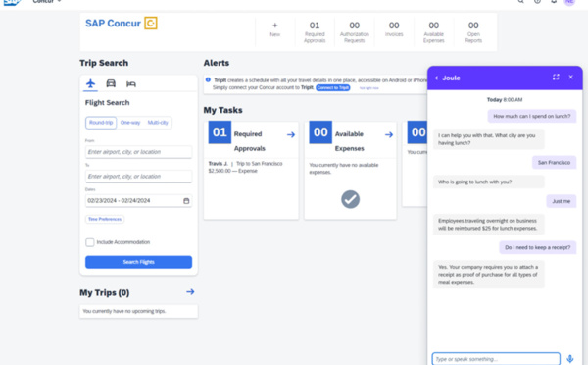Click the 'San Francisco' chat reply
Viewport: 588px width, 365px height.
pos(554,162)
